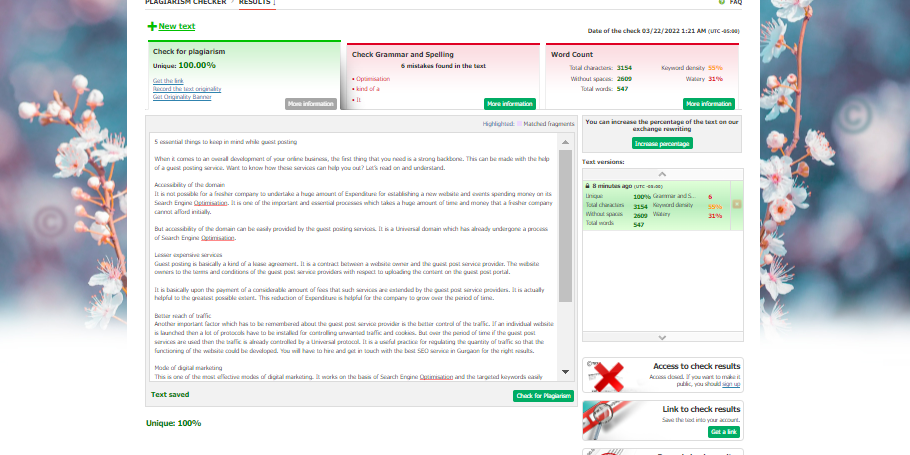
Task: Open the '8 minutes ago' text version entry
Action: pos(657,205)
